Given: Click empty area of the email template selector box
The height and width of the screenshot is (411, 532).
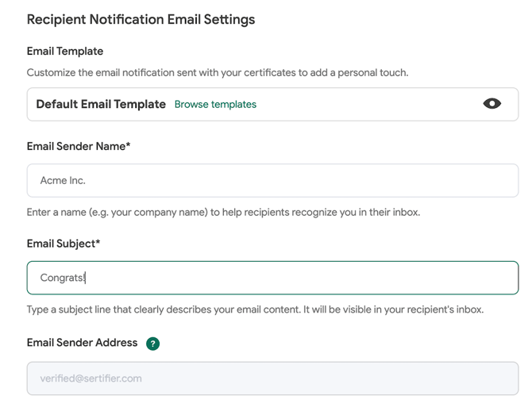Looking at the screenshot, I should [x=365, y=104].
